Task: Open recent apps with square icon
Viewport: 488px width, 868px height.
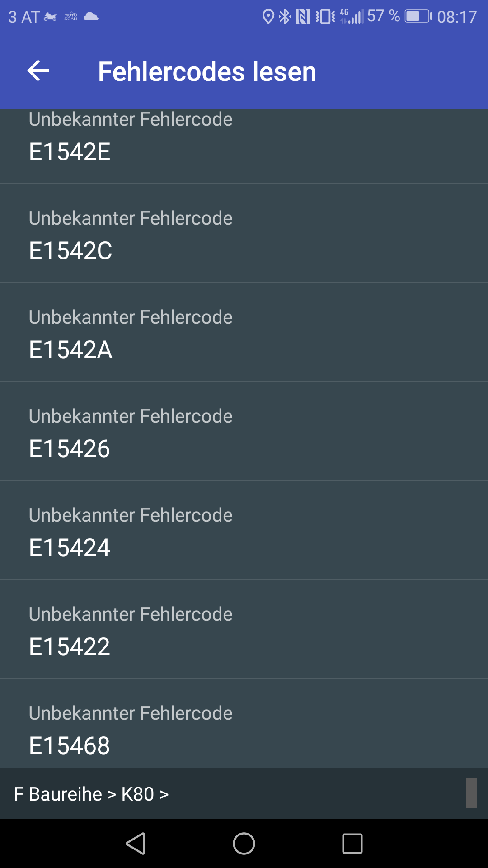Action: point(352,844)
